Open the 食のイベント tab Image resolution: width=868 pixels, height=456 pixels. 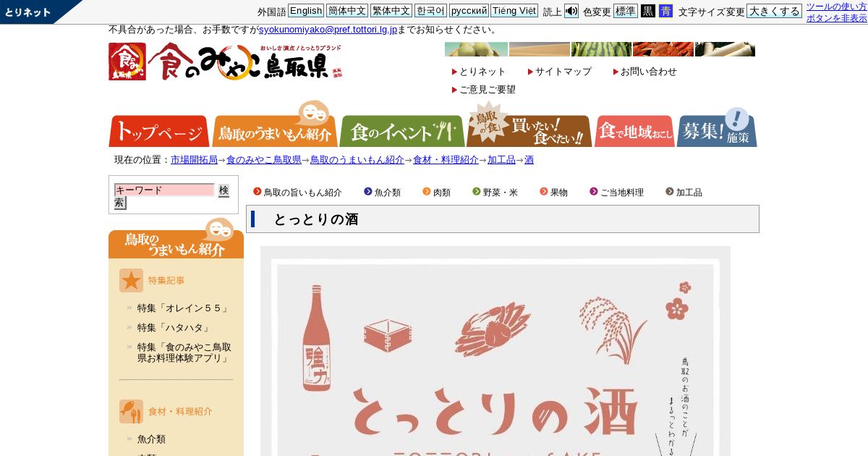tap(402, 132)
